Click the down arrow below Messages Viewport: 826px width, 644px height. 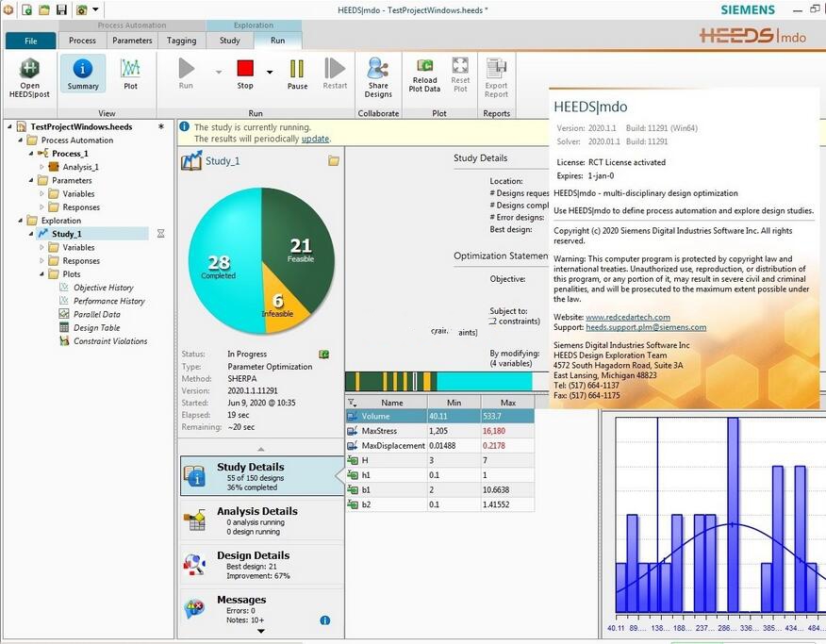click(x=261, y=631)
